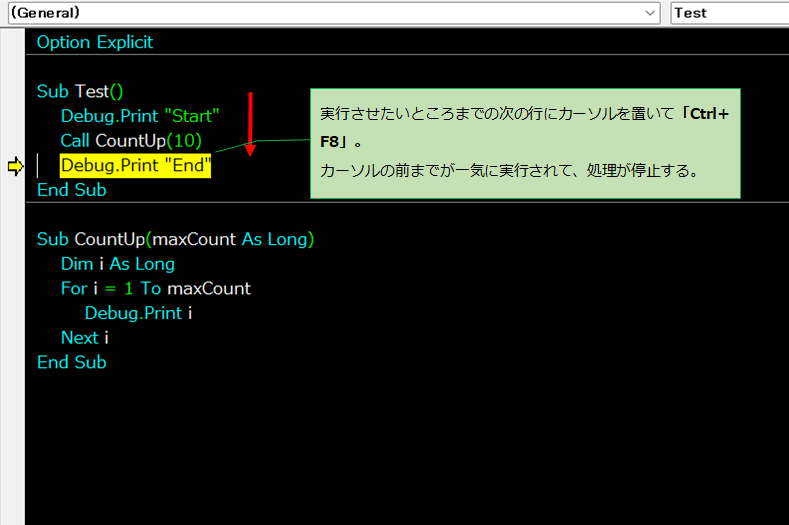Click margin indicator bar beside 'Call CountUp(10)'
Screen dimensions: 789x525
pos(13,141)
